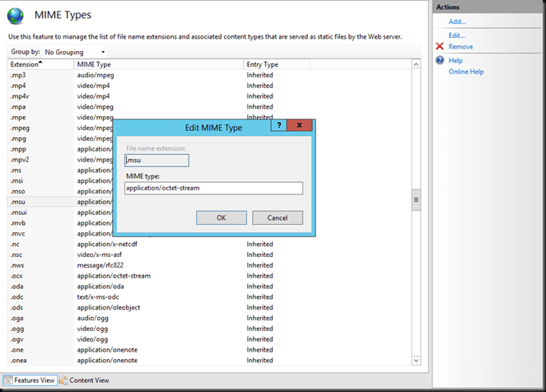The image size is (546, 392).
Task: Click the Content View tab icon
Action: pyautogui.click(x=63, y=380)
